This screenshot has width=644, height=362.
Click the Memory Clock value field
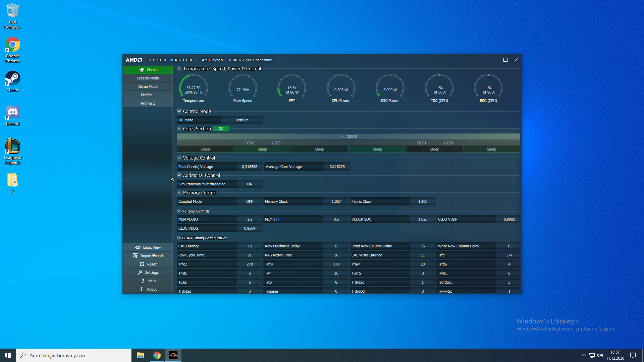click(336, 201)
